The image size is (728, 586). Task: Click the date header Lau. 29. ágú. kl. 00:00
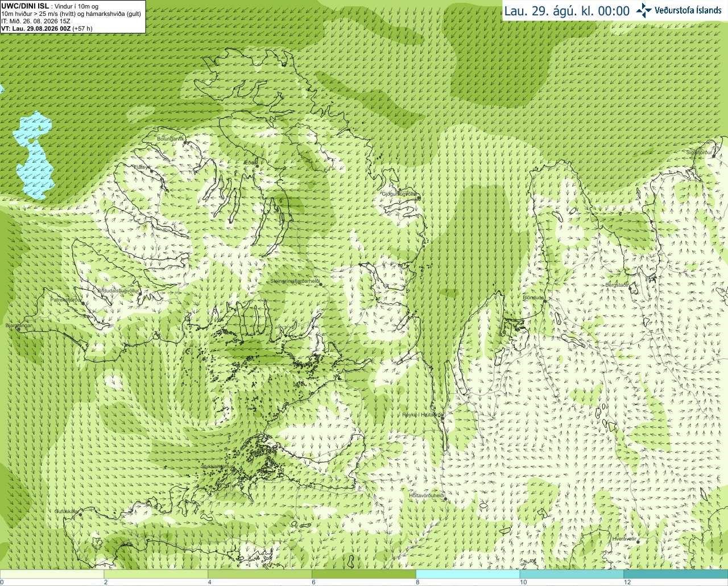[x=567, y=11]
